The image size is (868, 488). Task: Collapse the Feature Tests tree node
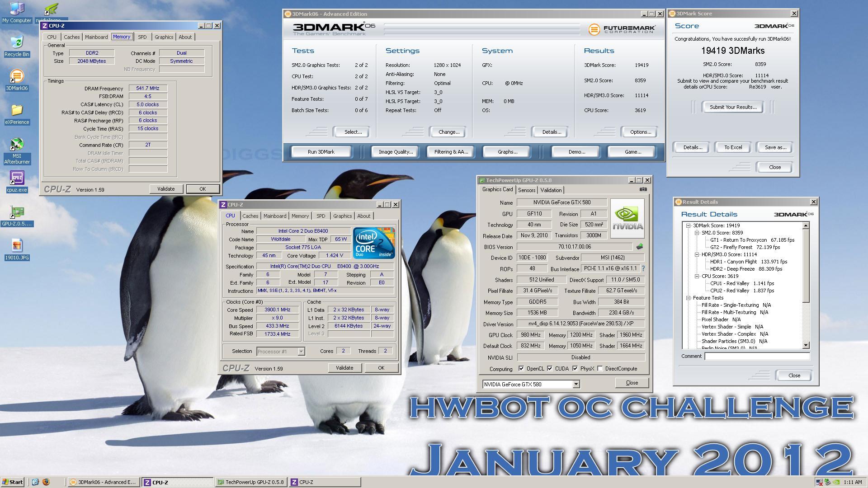click(x=688, y=298)
